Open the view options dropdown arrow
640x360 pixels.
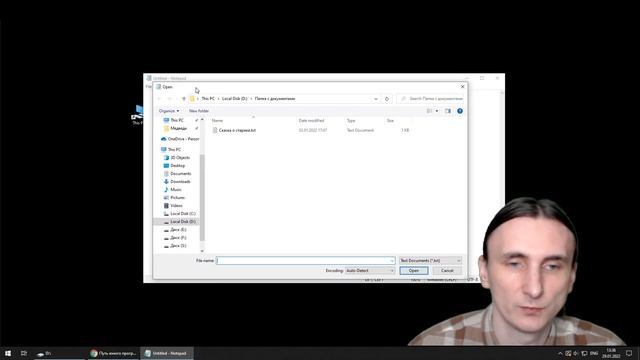pos(437,111)
